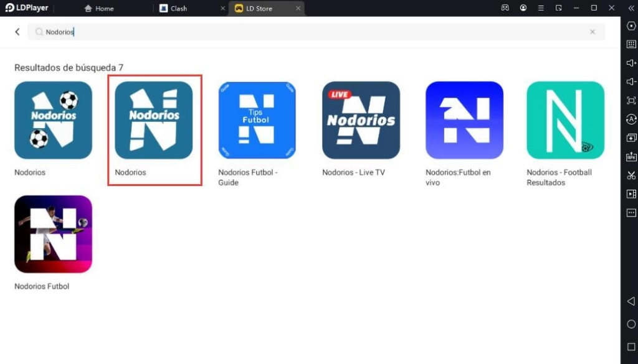Open the video recorder sidebar icon

pyautogui.click(x=631, y=194)
